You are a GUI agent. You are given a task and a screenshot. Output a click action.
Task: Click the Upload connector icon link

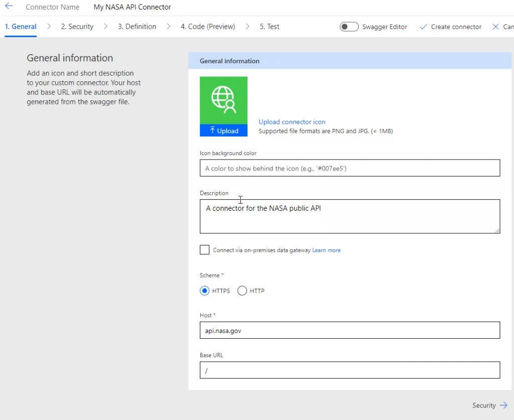coord(292,122)
